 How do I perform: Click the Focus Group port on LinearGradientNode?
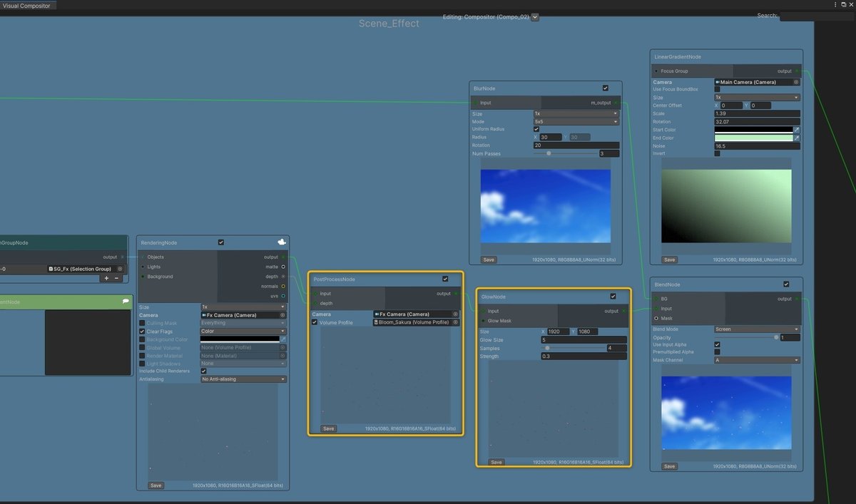coord(656,71)
